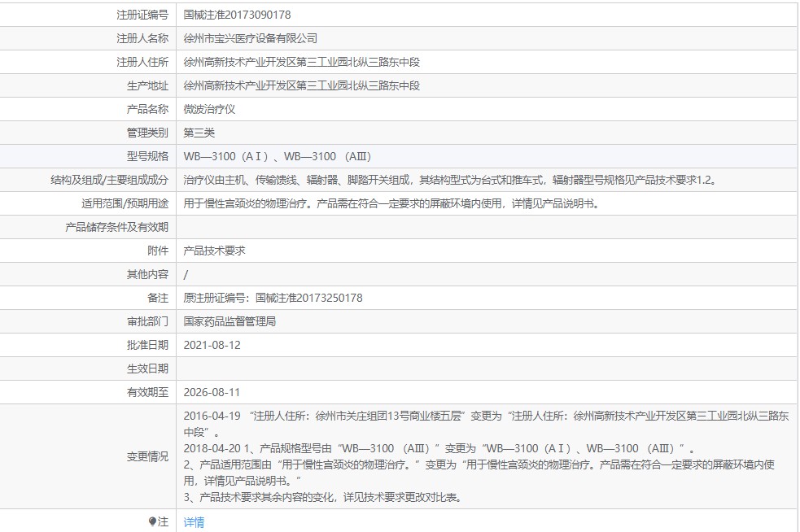Viewport: 800px width, 532px height.
Task: Select registrant name 徐州市宝兴医疗设备有限公司
Action: point(251,38)
